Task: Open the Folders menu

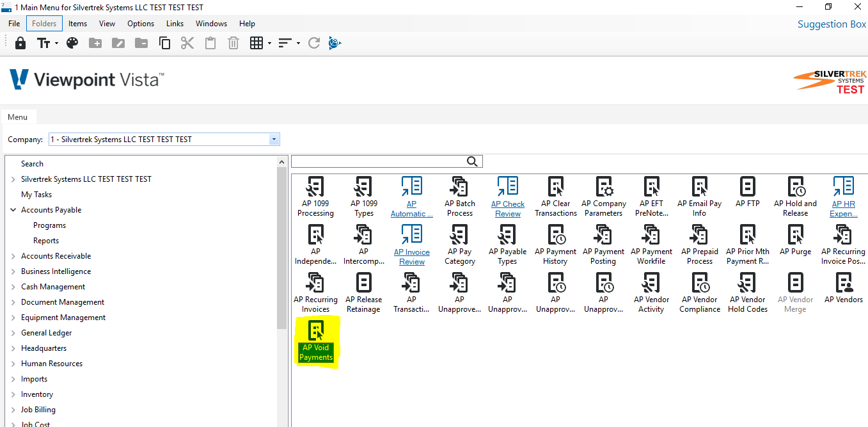Action: [x=44, y=24]
